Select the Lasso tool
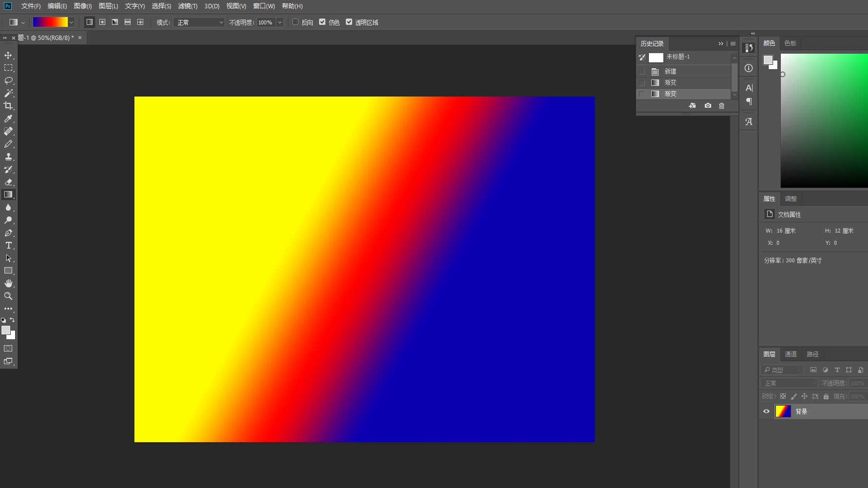The height and width of the screenshot is (488, 868). [x=8, y=80]
